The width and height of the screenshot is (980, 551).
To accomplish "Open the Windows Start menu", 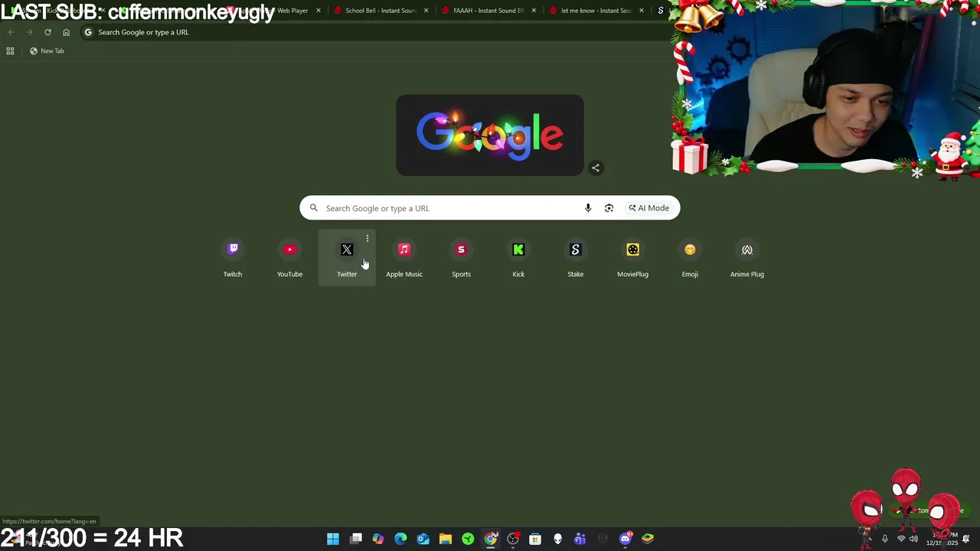I will [333, 539].
